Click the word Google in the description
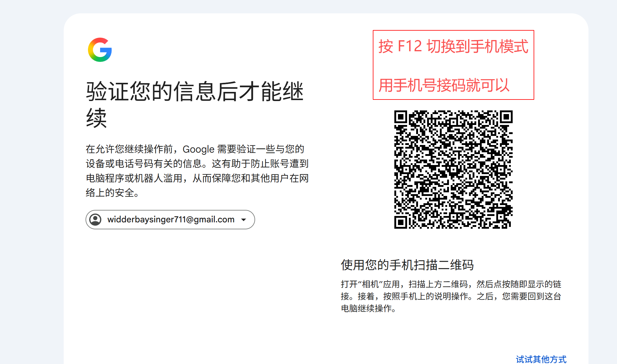The width and height of the screenshot is (617, 364). click(198, 149)
